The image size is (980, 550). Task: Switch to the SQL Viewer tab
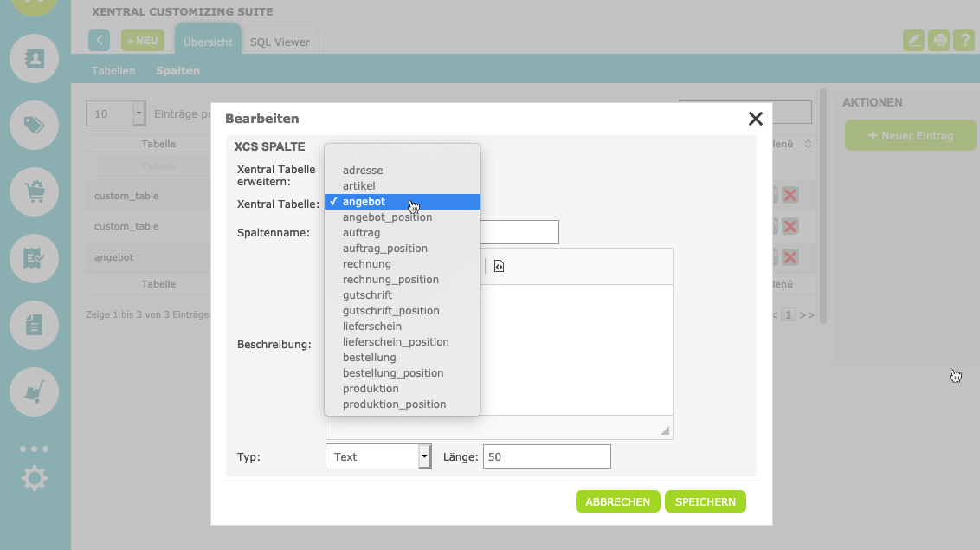(280, 42)
